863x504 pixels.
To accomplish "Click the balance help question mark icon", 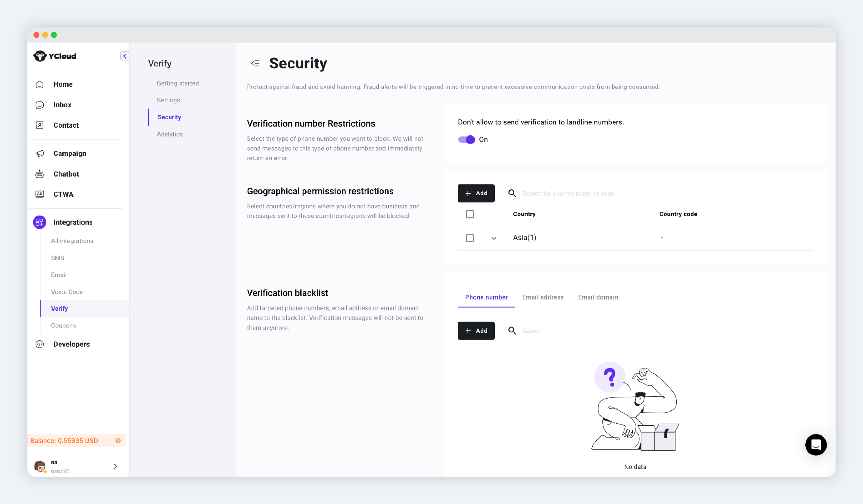I will click(118, 441).
